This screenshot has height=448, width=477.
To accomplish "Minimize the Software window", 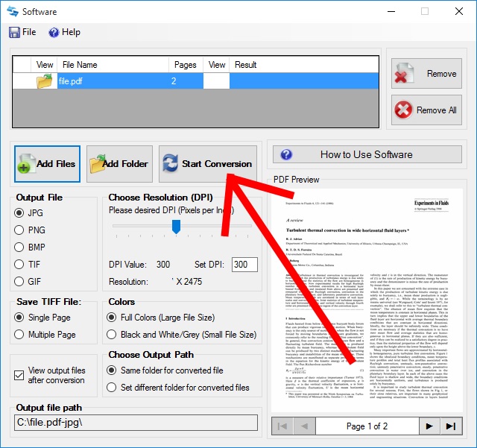I will tap(391, 12).
